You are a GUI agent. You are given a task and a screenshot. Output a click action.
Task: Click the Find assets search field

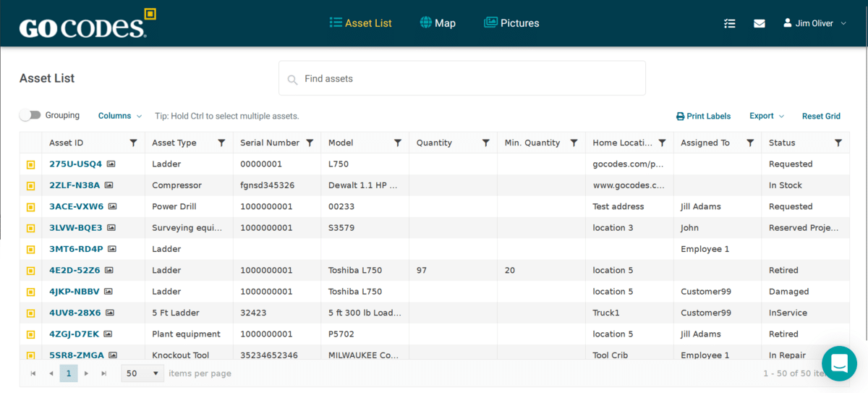462,78
